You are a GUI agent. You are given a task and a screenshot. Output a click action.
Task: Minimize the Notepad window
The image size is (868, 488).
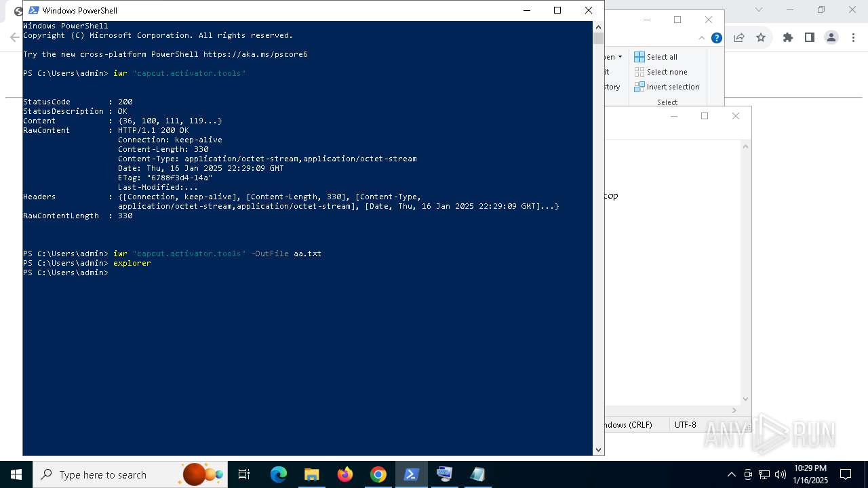[x=673, y=116]
